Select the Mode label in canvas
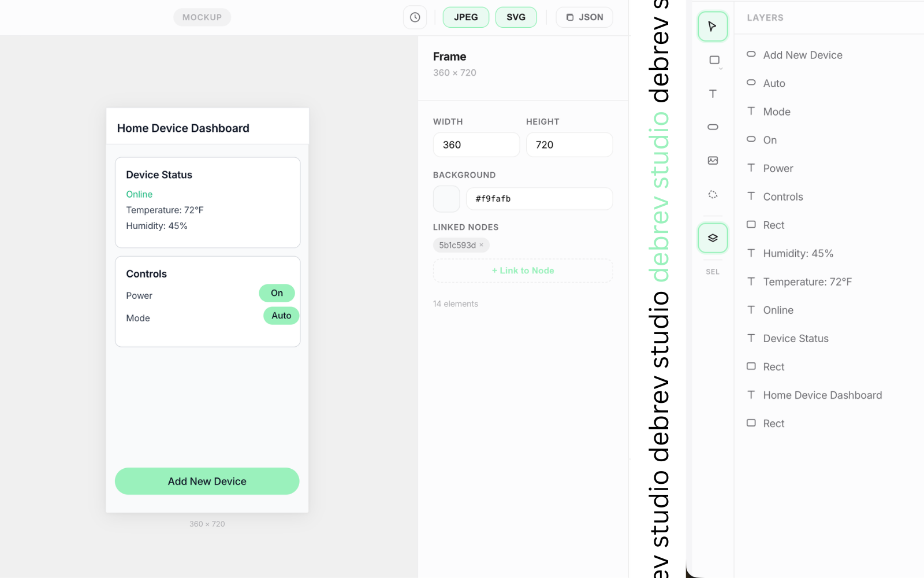Viewport: 924px width, 578px height. (x=138, y=318)
